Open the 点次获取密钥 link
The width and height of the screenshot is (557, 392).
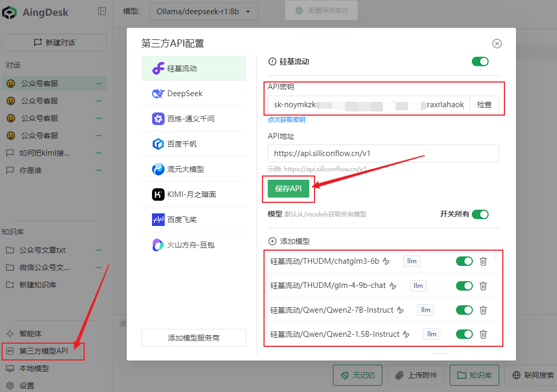286,120
